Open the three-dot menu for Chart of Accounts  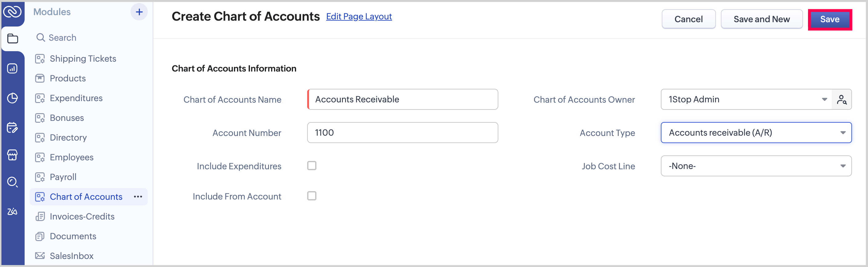138,197
